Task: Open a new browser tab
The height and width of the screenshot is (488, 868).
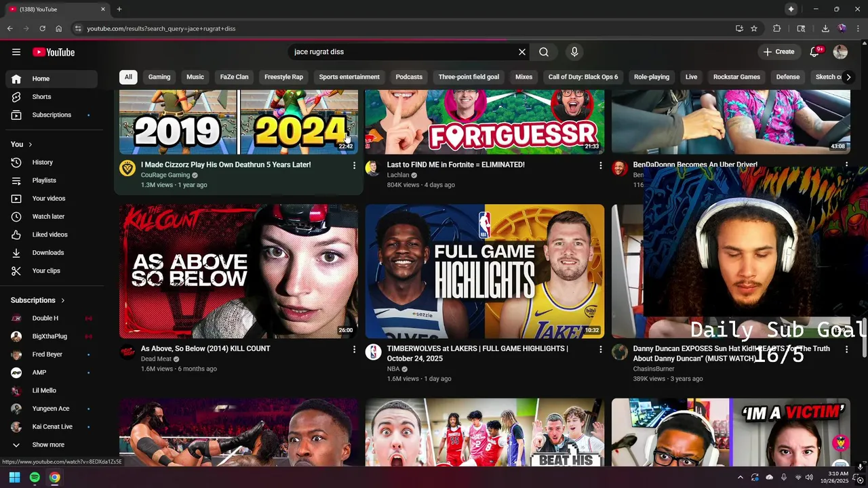Action: click(119, 9)
